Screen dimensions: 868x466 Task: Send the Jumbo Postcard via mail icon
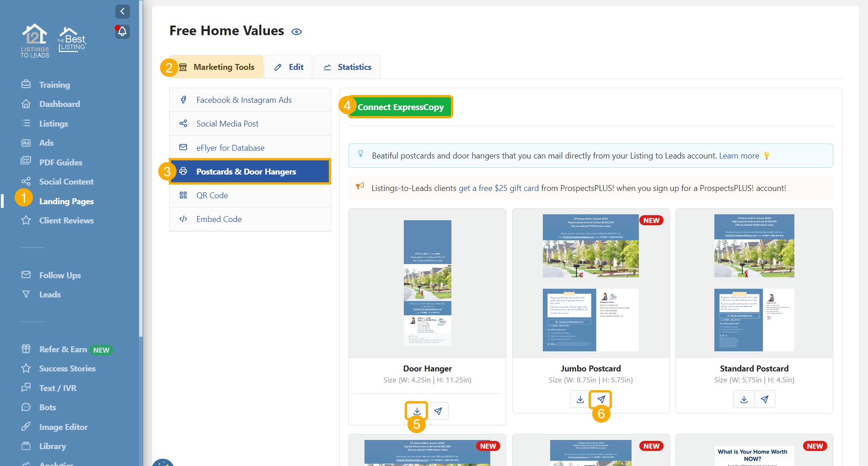click(x=601, y=399)
